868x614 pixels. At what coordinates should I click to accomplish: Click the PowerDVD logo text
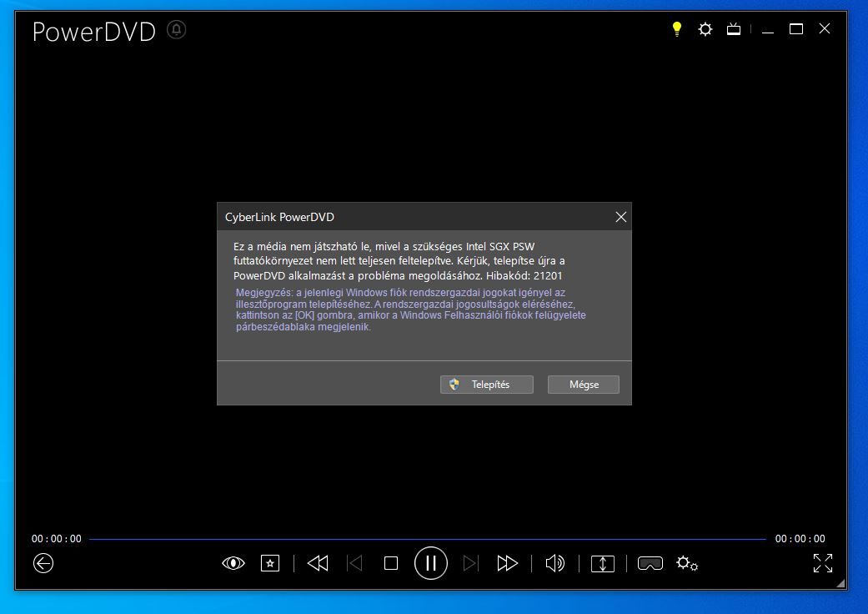(x=94, y=31)
